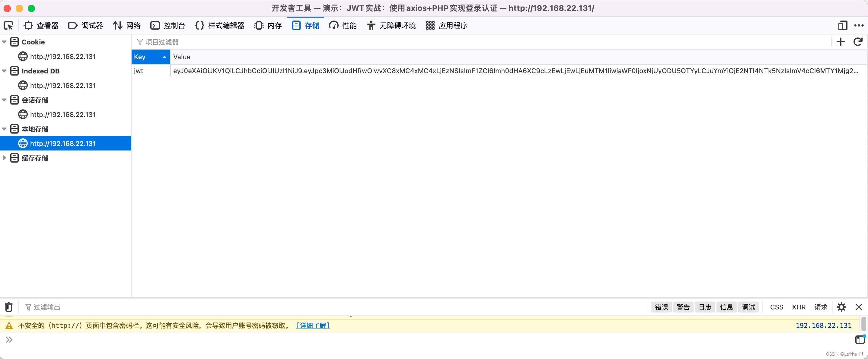Click the 192.168.22.131 source link
Image resolution: width=868 pixels, height=359 pixels.
click(824, 325)
